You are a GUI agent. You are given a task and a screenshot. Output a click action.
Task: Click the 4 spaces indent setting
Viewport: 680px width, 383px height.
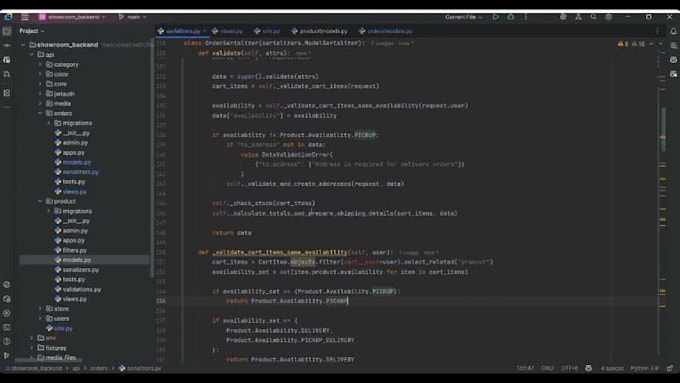(612, 368)
